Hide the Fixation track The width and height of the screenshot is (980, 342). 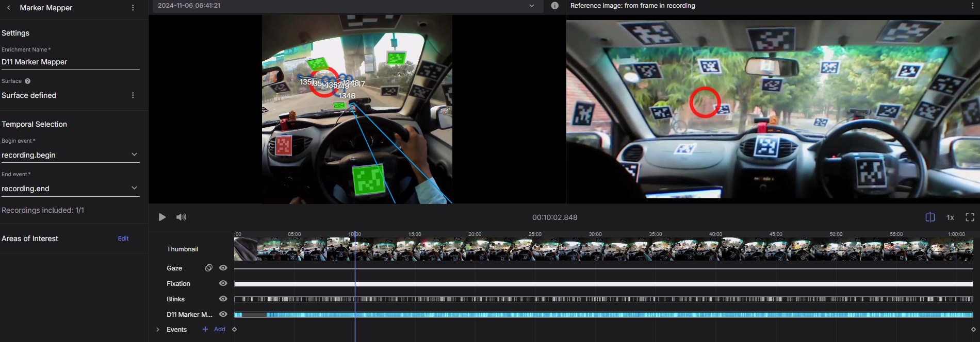(x=223, y=283)
